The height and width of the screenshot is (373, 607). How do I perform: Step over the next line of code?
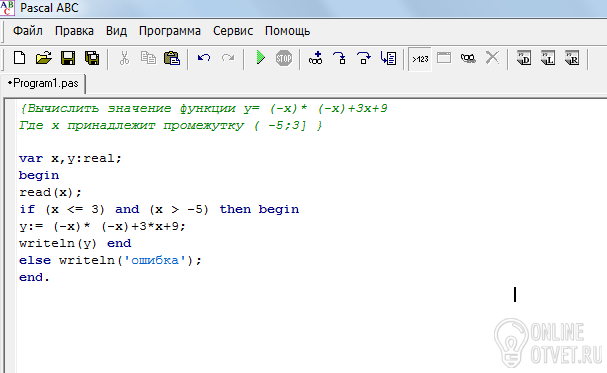[364, 58]
